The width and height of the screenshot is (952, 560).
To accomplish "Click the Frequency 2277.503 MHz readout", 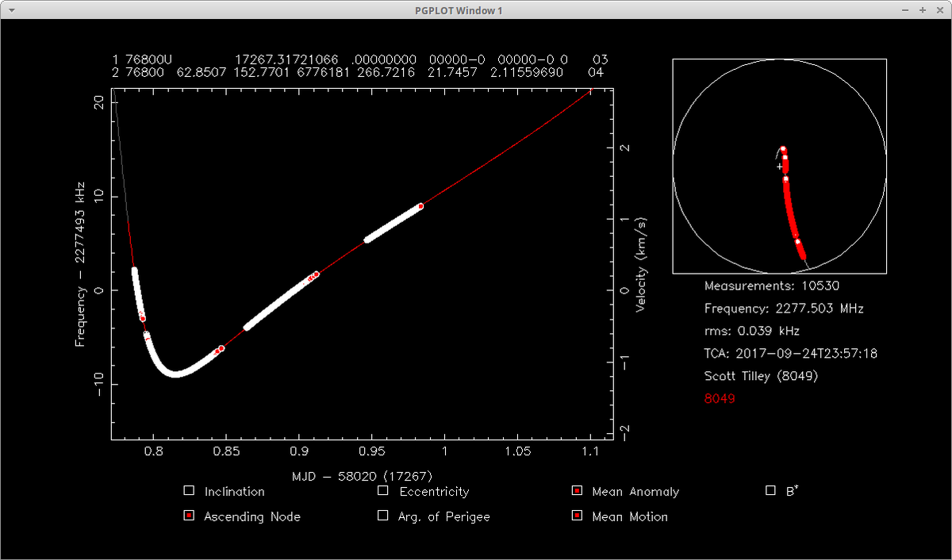I will click(783, 309).
